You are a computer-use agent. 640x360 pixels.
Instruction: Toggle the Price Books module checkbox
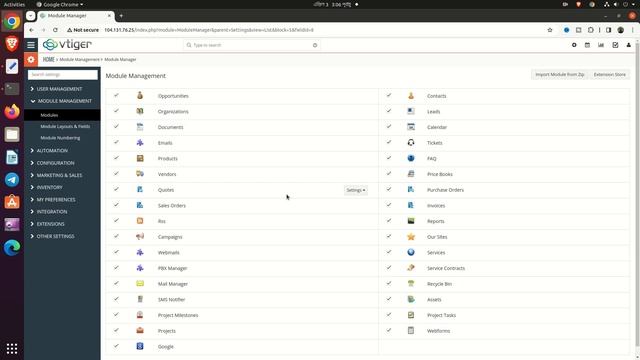click(x=389, y=173)
